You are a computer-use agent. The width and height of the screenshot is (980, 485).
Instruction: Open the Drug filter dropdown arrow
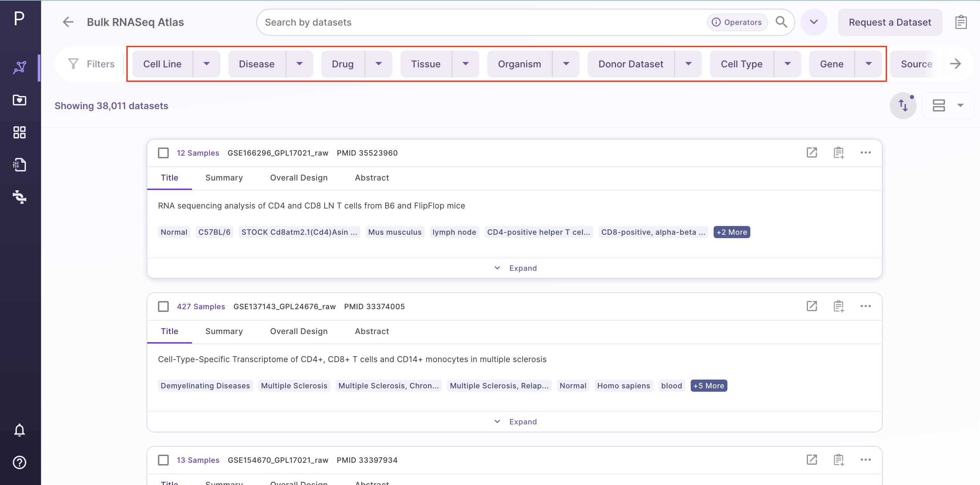(379, 64)
